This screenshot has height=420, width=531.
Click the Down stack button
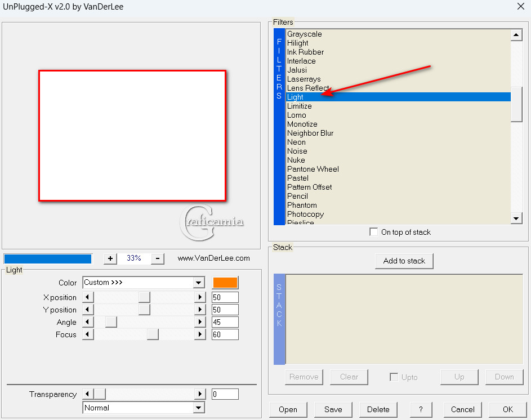[x=504, y=377]
